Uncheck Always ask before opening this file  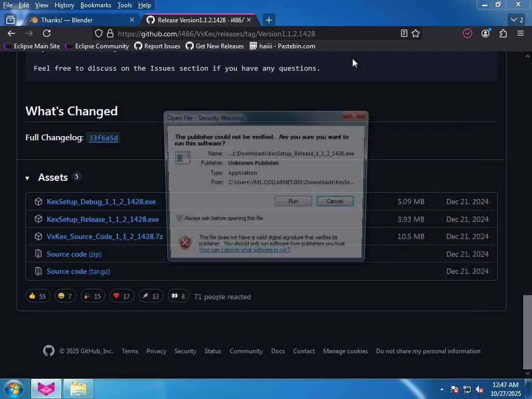(x=180, y=218)
